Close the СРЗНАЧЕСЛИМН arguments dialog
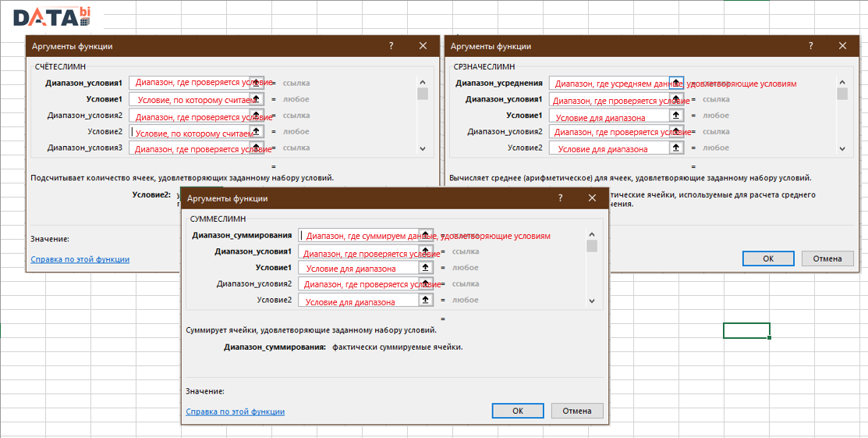The width and height of the screenshot is (868, 438). pyautogui.click(x=842, y=46)
